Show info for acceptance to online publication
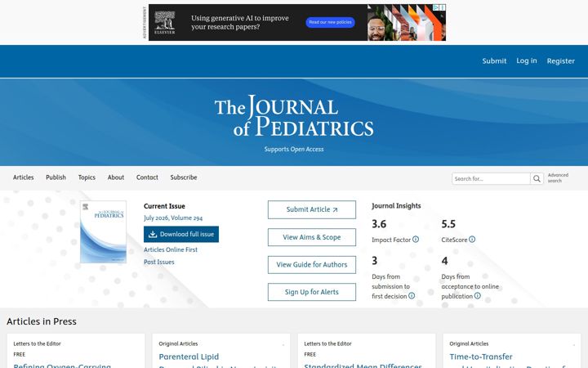 pos(478,296)
